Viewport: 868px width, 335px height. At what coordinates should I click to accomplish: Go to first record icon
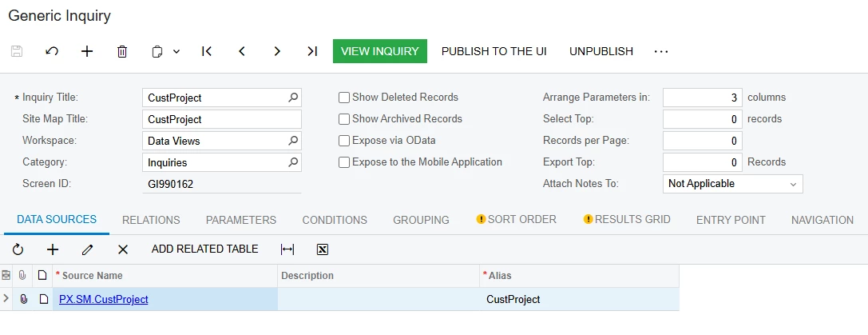(x=207, y=51)
